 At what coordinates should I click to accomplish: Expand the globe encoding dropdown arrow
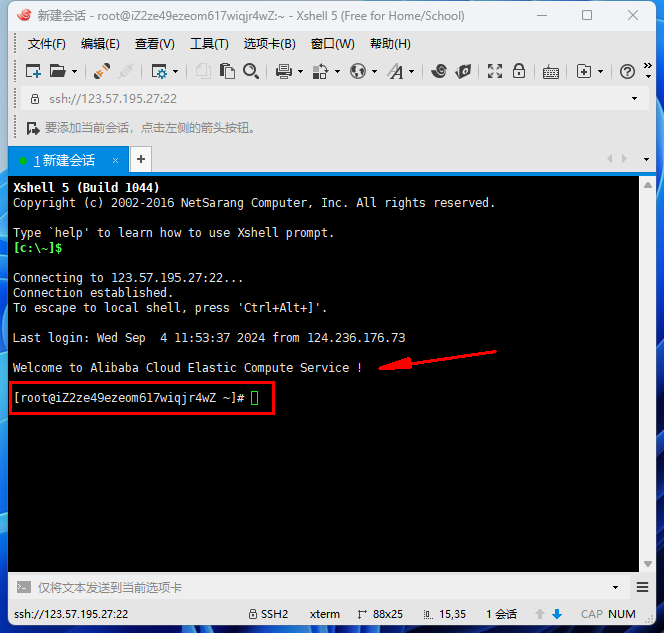(374, 72)
